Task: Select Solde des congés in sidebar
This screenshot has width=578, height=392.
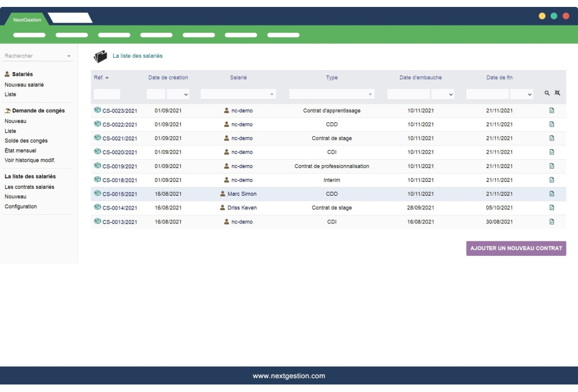Action: coord(26,140)
